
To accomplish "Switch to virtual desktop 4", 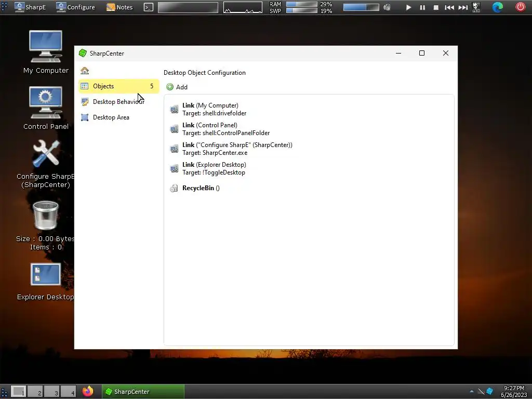I will point(68,392).
